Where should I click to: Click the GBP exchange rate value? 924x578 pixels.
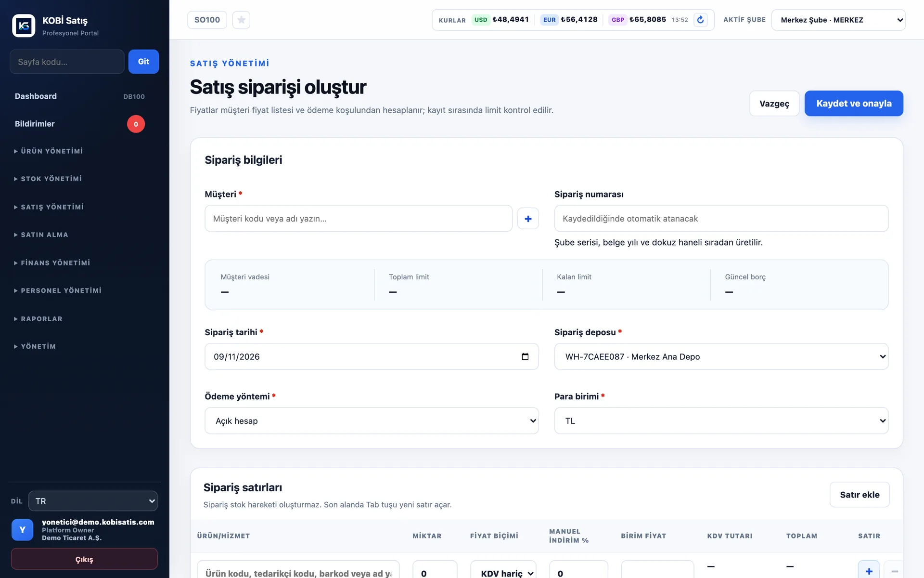pos(648,20)
